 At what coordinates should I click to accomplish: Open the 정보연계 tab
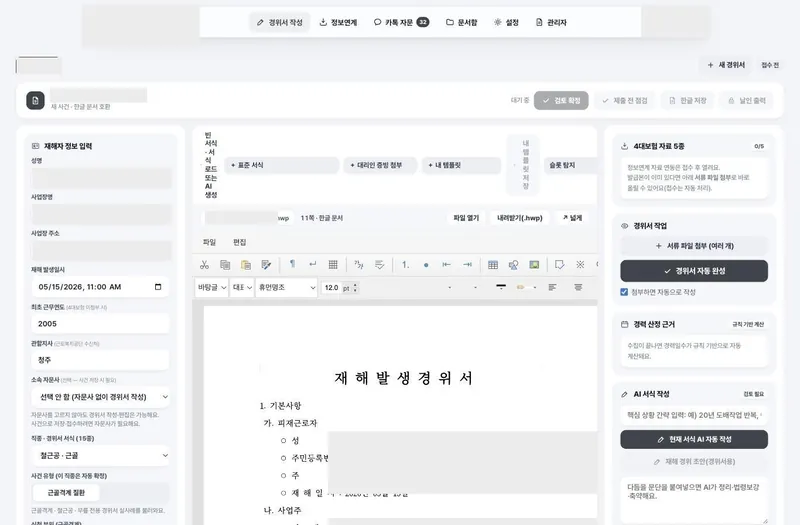coord(338,22)
